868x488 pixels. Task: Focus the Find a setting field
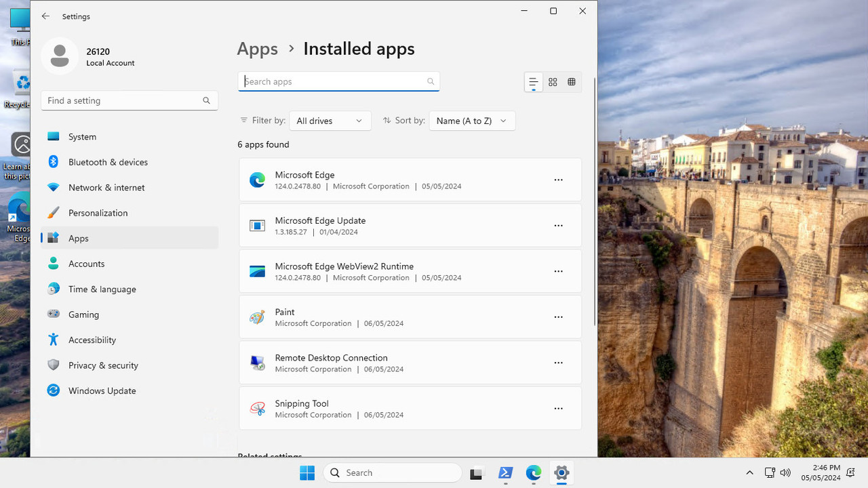click(130, 100)
